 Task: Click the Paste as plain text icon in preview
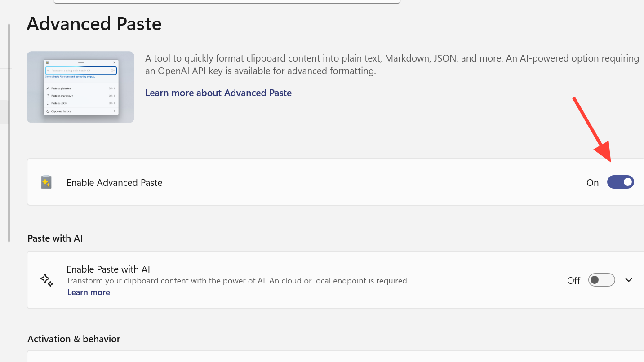pos(48,88)
